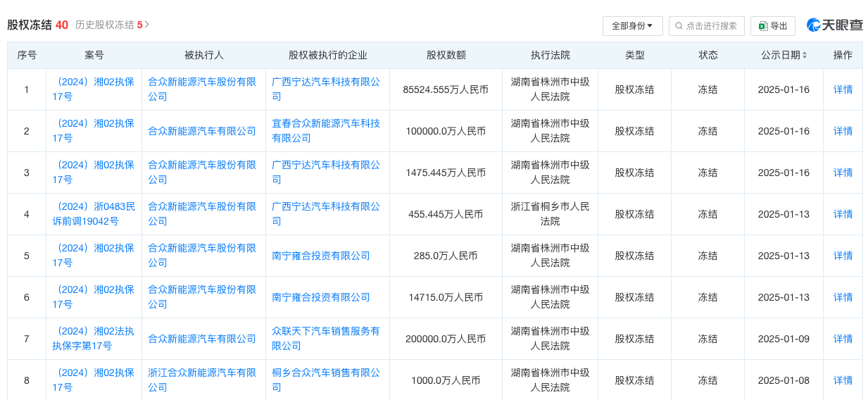Open 详情 for row 7
Viewport: 868px width, 400px height.
tap(843, 339)
